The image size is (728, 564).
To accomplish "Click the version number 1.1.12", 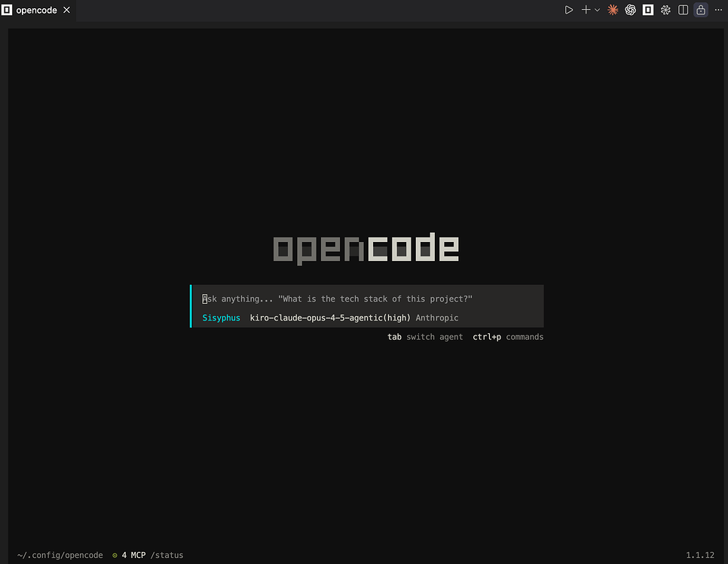I will click(700, 555).
